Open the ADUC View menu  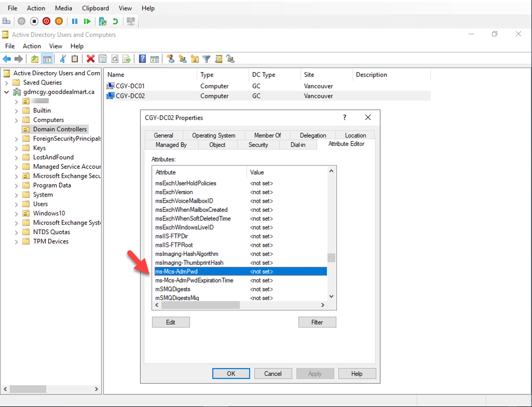pyautogui.click(x=56, y=46)
